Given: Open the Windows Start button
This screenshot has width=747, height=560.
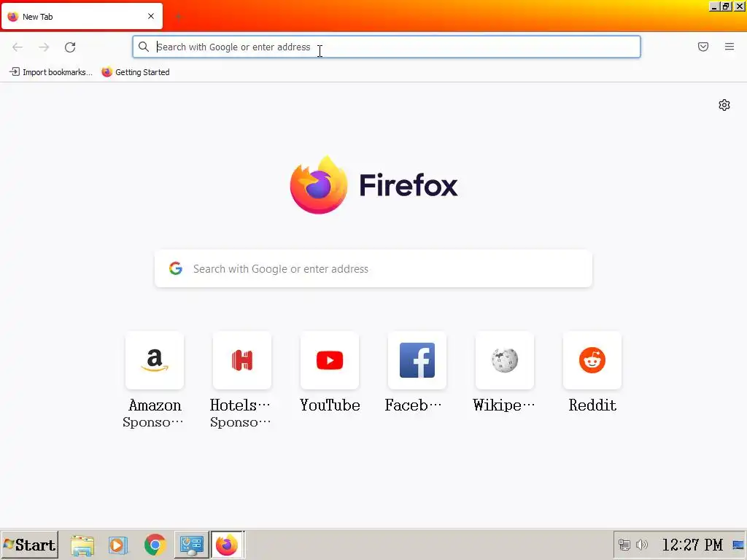Looking at the screenshot, I should [29, 545].
